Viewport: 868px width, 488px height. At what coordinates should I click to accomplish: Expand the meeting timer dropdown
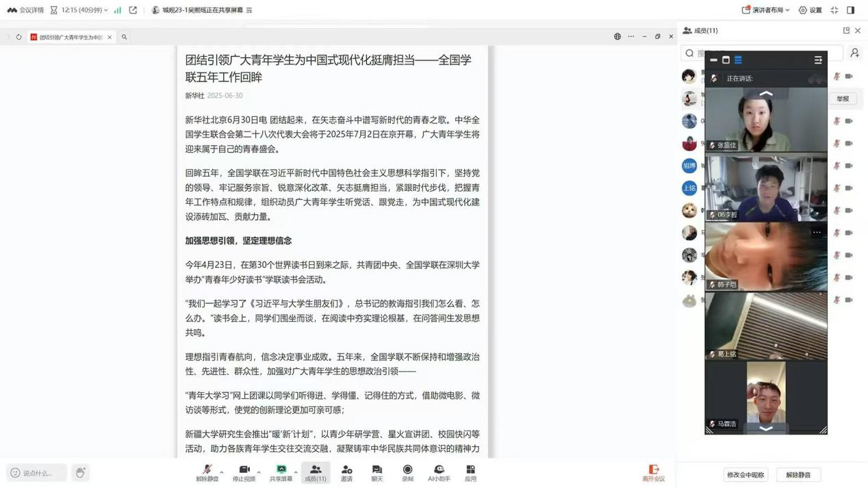(106, 10)
